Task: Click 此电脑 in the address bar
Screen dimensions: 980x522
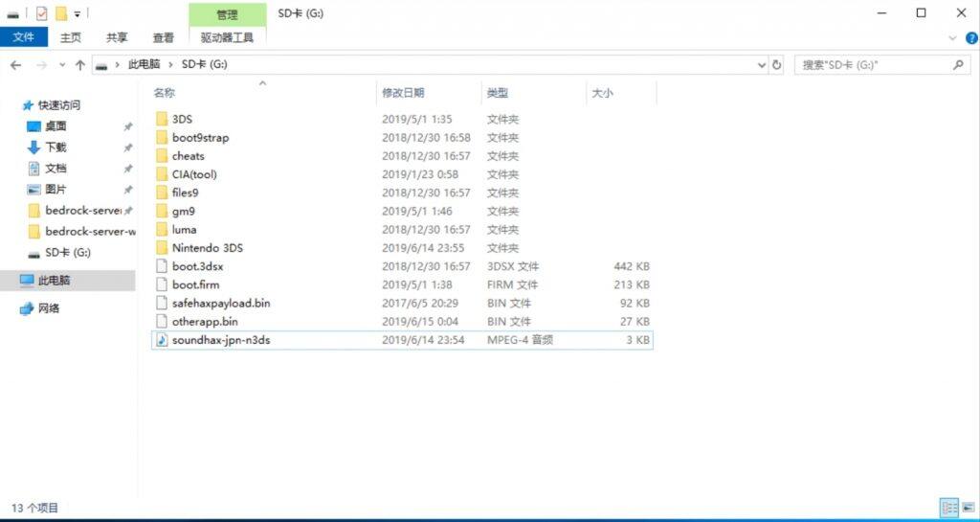Action: click(x=144, y=64)
